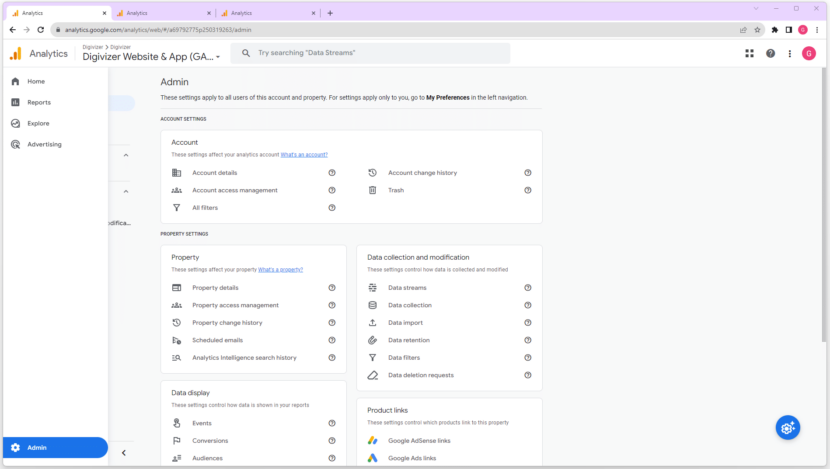Open the Analytics more options menu
Viewport: 830px width, 469px height.
[x=790, y=53]
